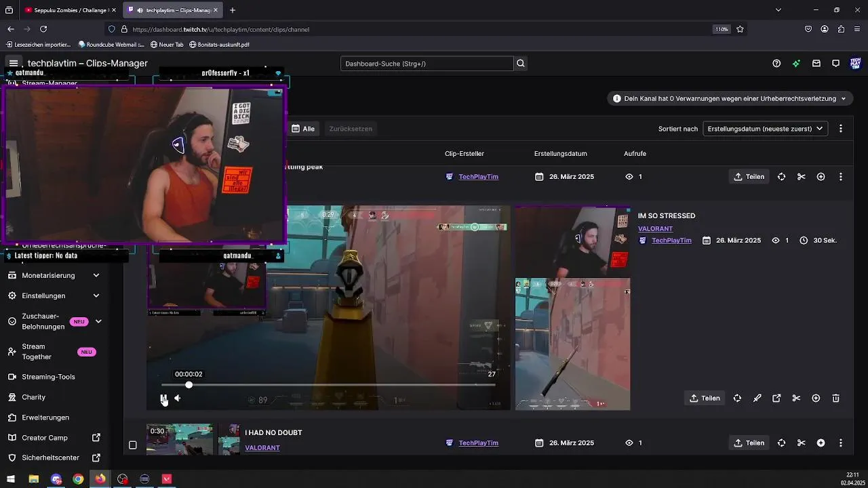Open the clip list more-options menu beside sort
This screenshot has width=868, height=488.
click(x=841, y=129)
